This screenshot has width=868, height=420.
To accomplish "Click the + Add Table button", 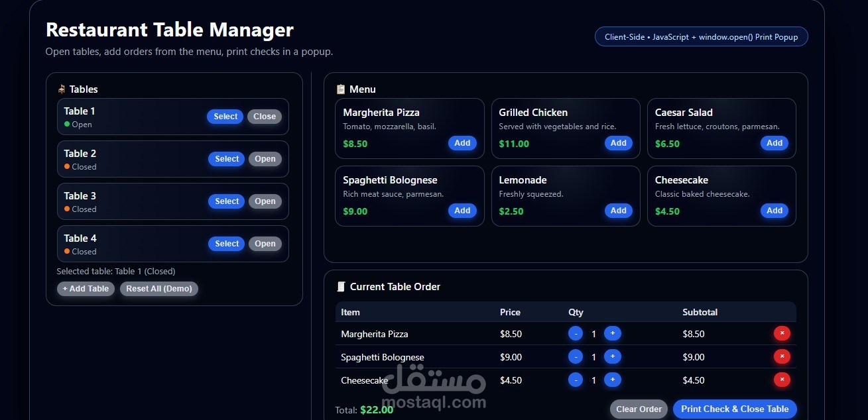I will [86, 289].
